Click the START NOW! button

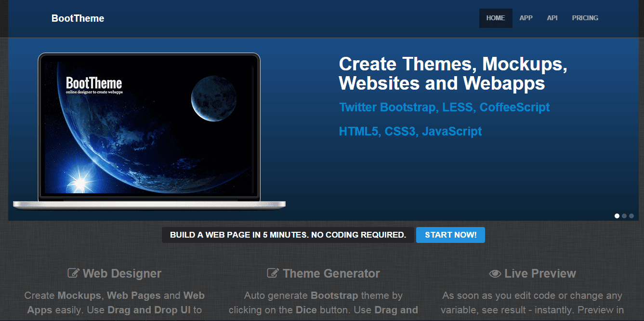(451, 235)
